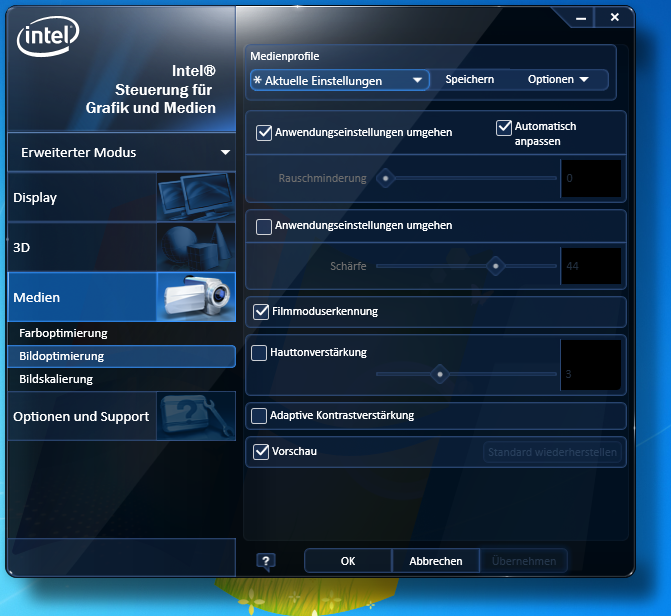Uncheck the Automatisch anpassen checkbox
This screenshot has width=671, height=616.
(504, 127)
